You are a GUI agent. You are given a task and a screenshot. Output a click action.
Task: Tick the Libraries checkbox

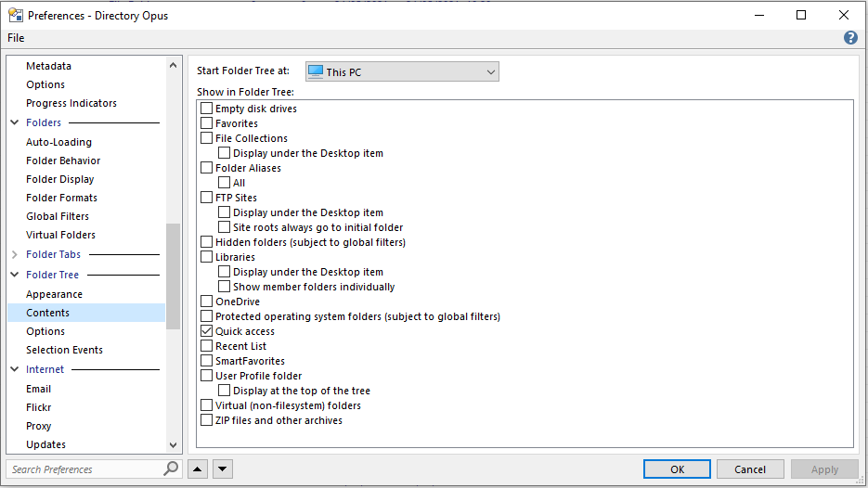[x=206, y=257]
